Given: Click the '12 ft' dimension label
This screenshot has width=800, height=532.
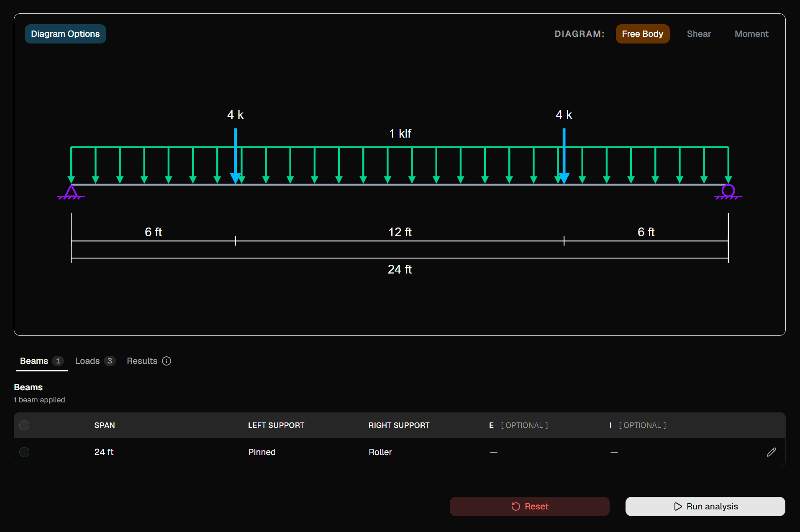Looking at the screenshot, I should 400,232.
